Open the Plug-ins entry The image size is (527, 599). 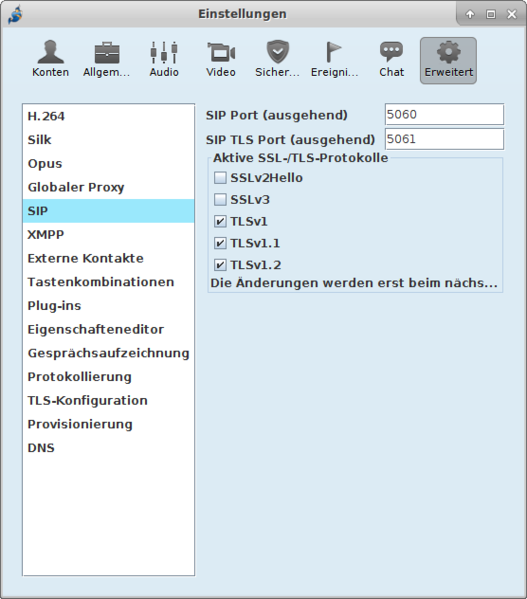point(108,306)
